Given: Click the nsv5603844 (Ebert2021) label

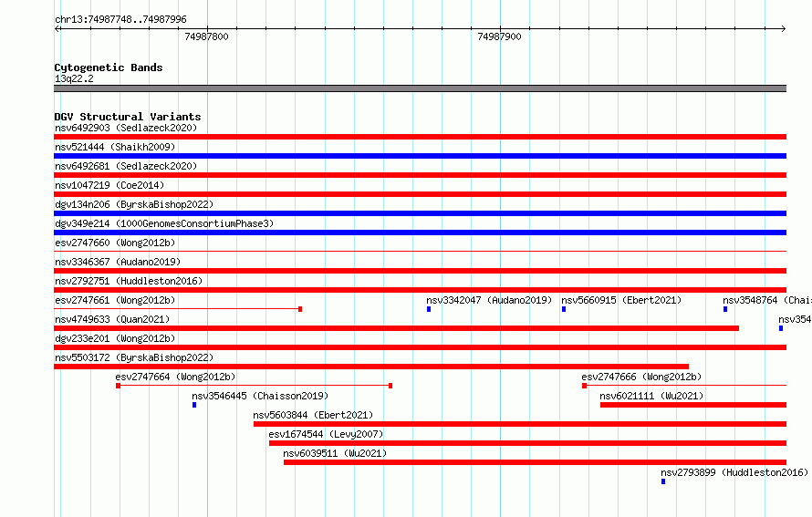Looking at the screenshot, I should tap(313, 415).
